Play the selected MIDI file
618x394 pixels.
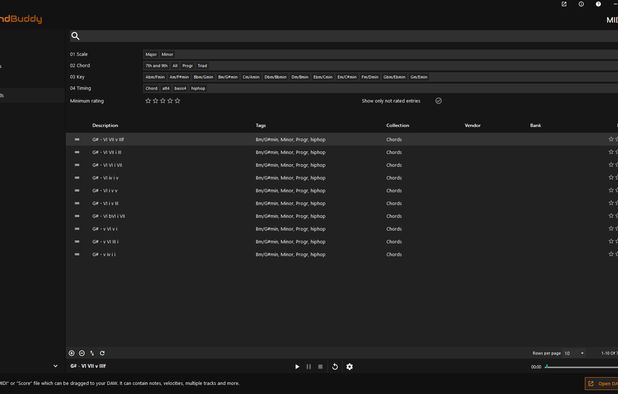(297, 367)
